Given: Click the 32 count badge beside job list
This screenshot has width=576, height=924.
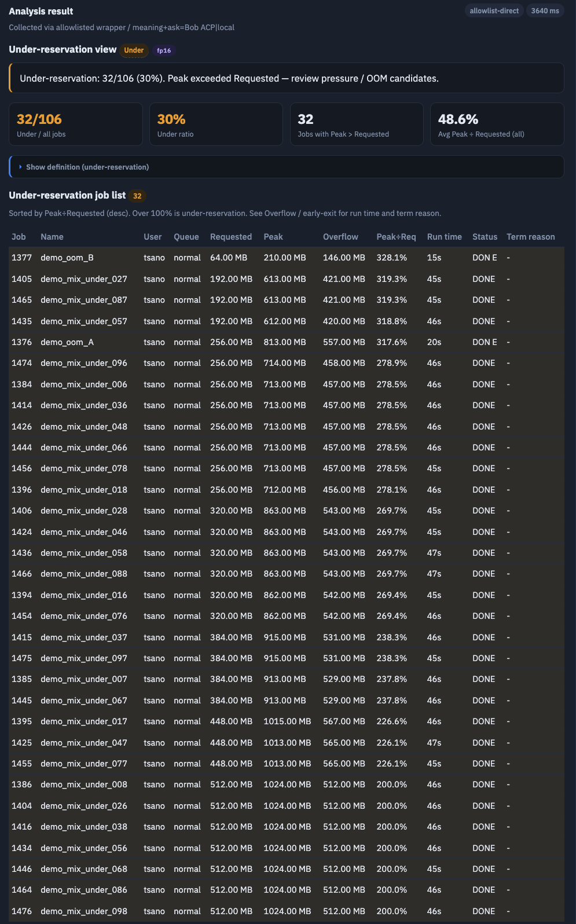Looking at the screenshot, I should [137, 196].
